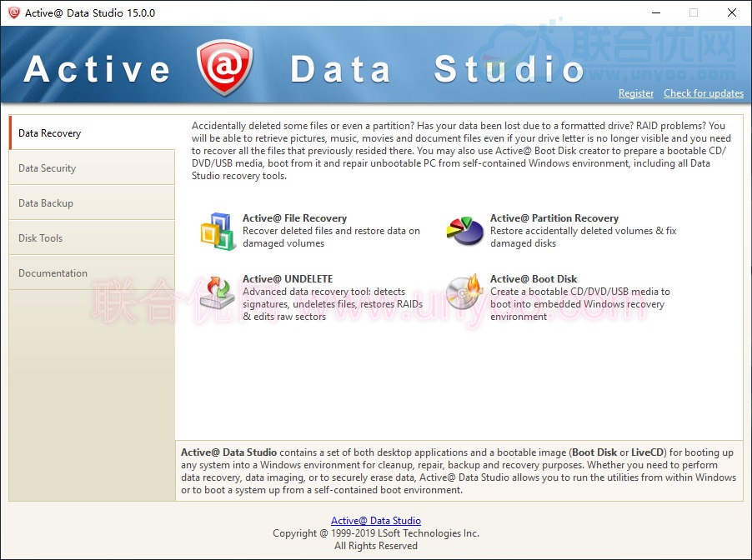The image size is (752, 560).
Task: Close the Active@ Data Studio window
Action: click(732, 13)
